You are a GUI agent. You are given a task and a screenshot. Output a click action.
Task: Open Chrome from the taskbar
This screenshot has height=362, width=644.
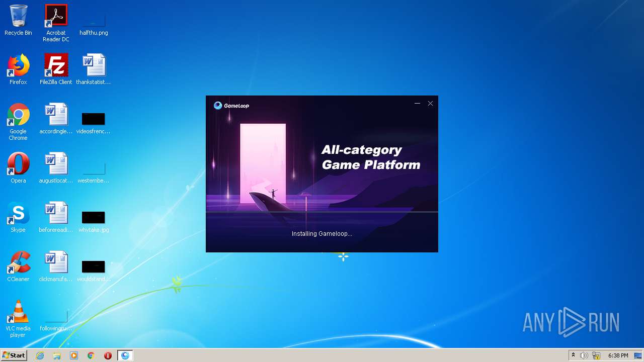click(91, 355)
